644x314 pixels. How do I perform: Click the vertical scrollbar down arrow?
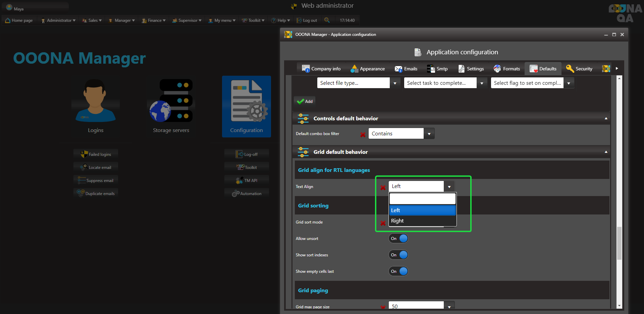pos(619,306)
